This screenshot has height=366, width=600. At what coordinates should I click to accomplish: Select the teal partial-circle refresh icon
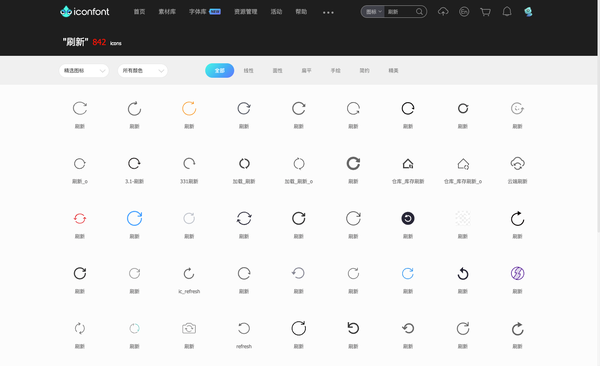click(x=134, y=328)
